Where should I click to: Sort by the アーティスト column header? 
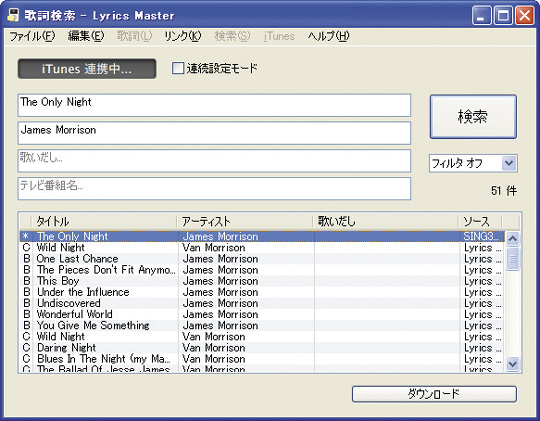pyautogui.click(x=245, y=221)
